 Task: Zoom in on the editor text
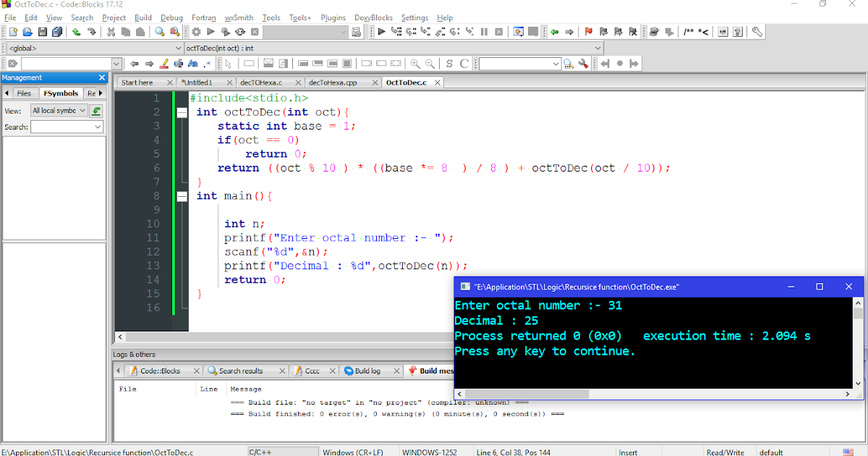point(413,63)
